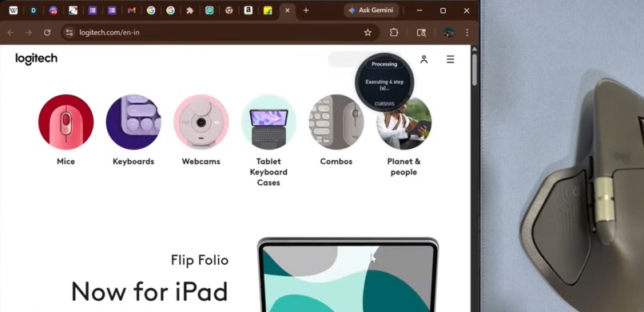The image size is (644, 312).
Task: Switch to the teal spiral favicon tab
Action: tap(209, 10)
